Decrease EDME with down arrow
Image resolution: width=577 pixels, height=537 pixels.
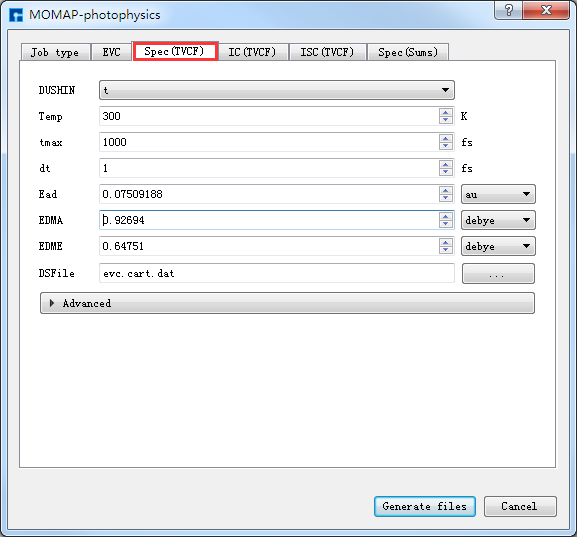pyautogui.click(x=446, y=250)
